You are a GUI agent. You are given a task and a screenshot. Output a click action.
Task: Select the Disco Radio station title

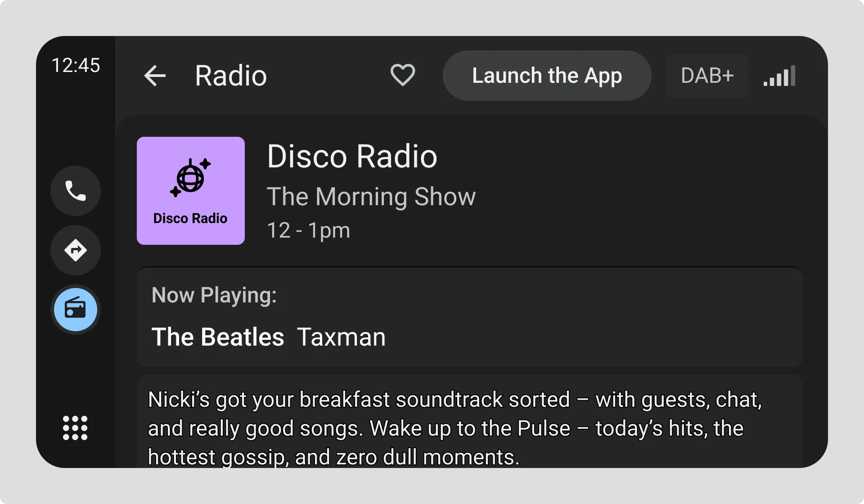coord(352,157)
